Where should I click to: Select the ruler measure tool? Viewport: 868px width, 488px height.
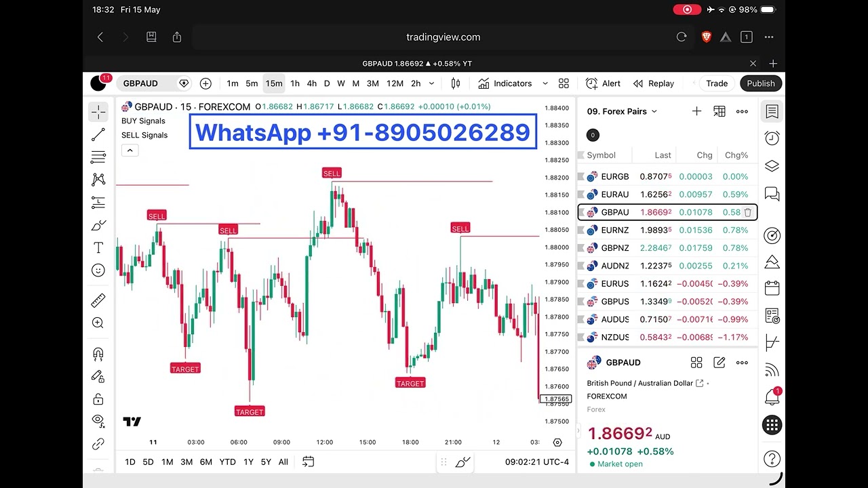tap(98, 300)
